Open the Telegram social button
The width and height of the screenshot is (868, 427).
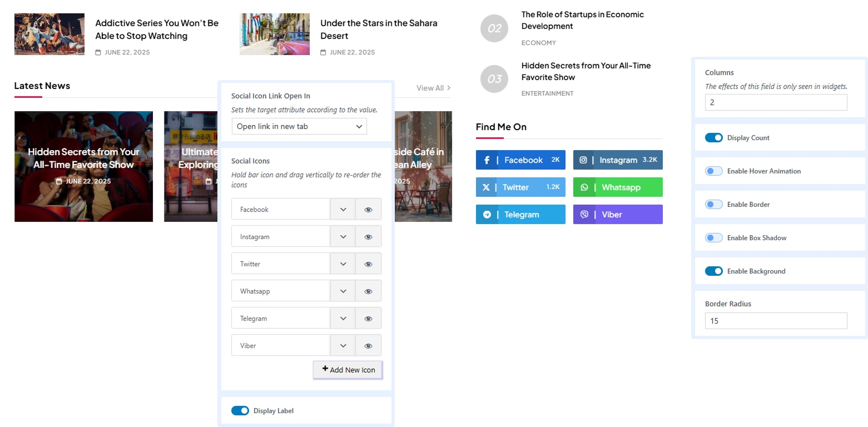[x=520, y=215]
